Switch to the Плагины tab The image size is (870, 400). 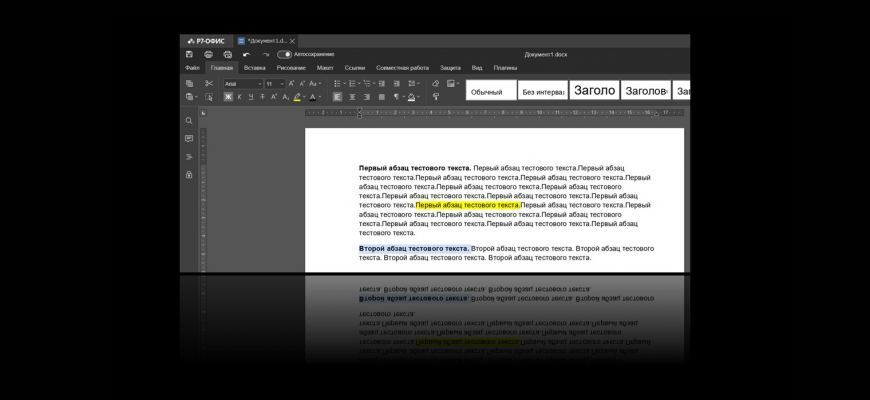pyautogui.click(x=505, y=68)
